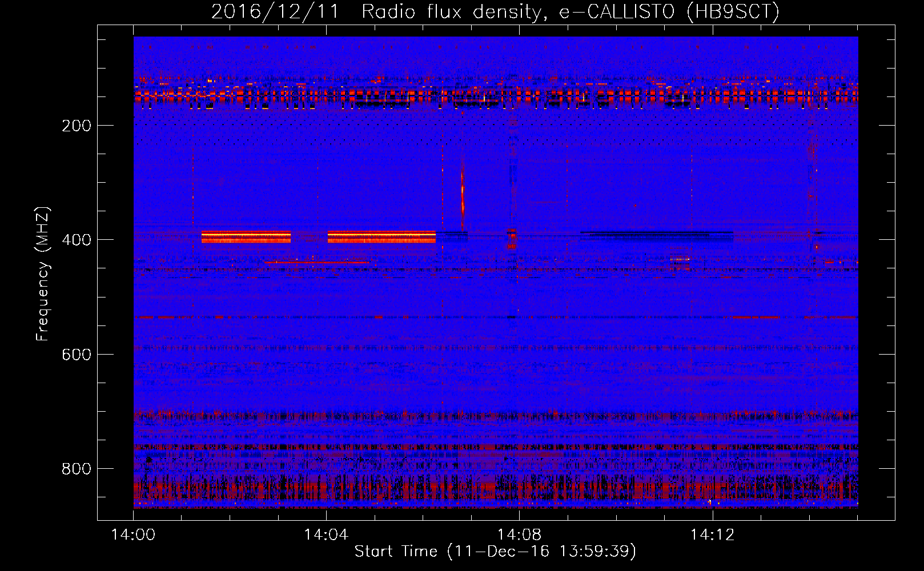Click the 'Start Time (11-Dec-16 13:59:39)' label
Screen dimensions: 924x571
pos(495,552)
